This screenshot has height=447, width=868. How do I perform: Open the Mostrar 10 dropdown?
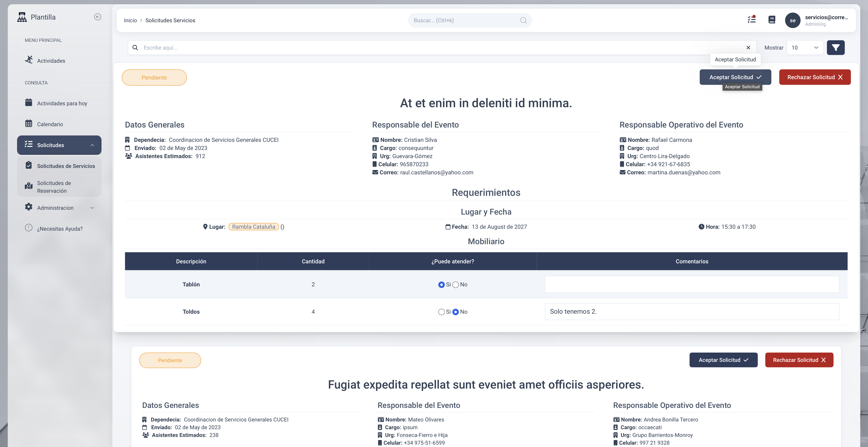(x=805, y=48)
